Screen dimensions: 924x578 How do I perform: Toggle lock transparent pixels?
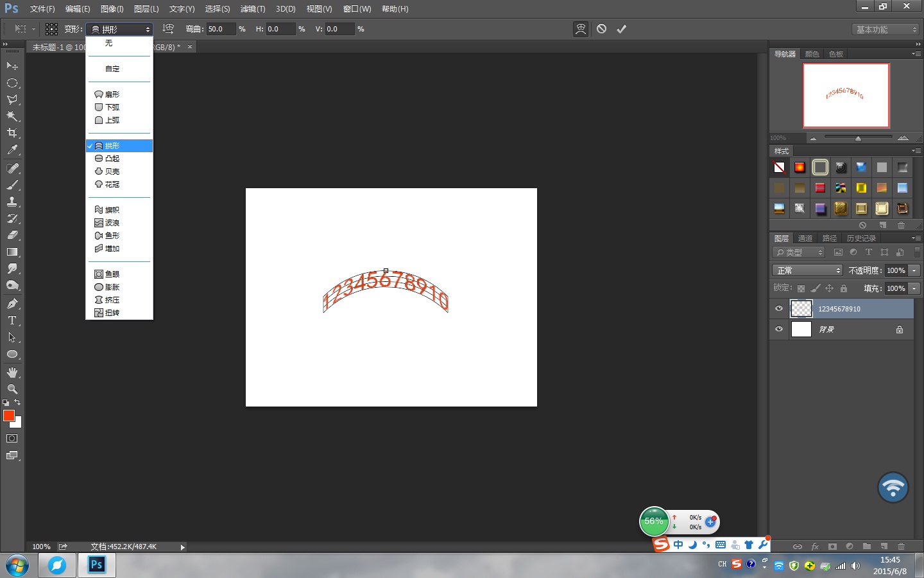pyautogui.click(x=801, y=288)
